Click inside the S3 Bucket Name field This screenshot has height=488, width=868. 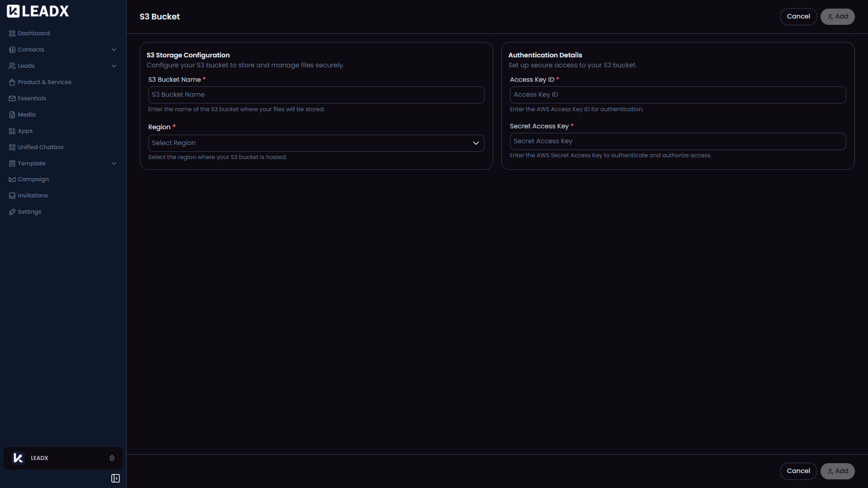coord(316,94)
